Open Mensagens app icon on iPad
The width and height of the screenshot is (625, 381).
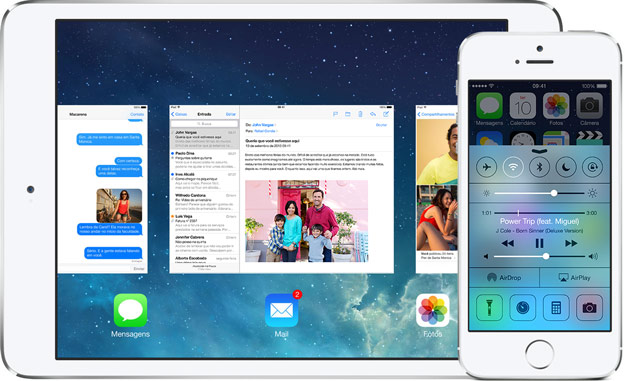point(130,310)
